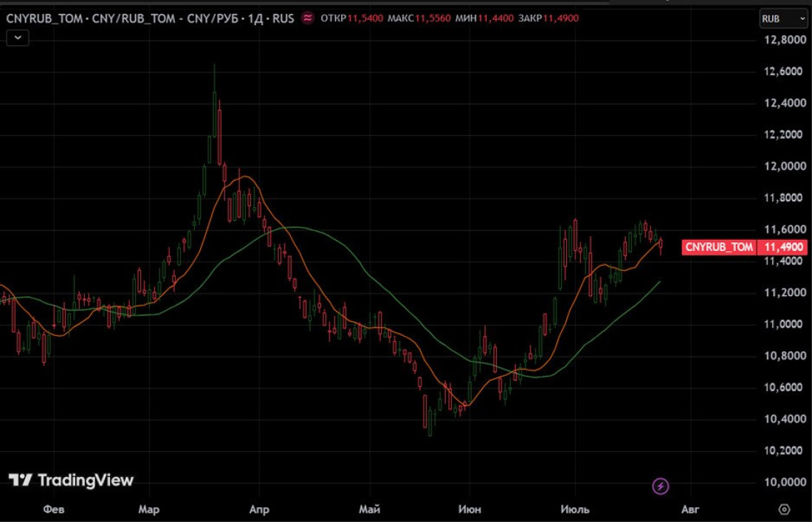Click the CNYRUB_TOM symbol title in legend
The image size is (812, 522).
pos(150,18)
